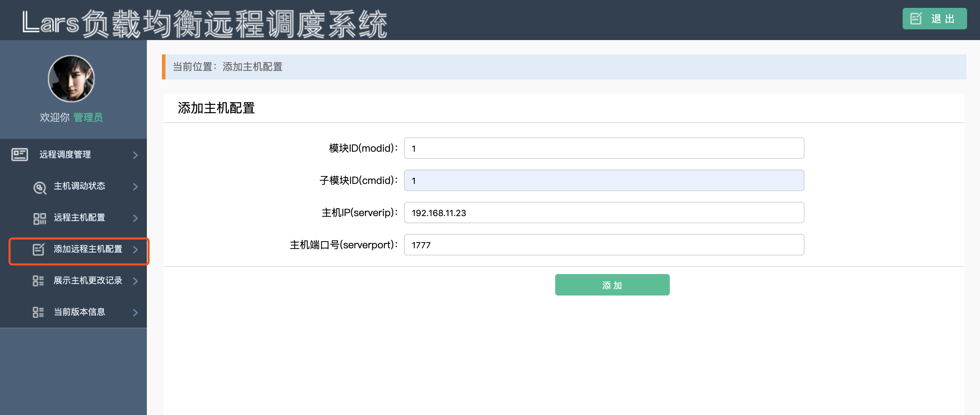Open the 展示主机更改记录 menu item
Screen dimensions: 980x415
point(88,280)
